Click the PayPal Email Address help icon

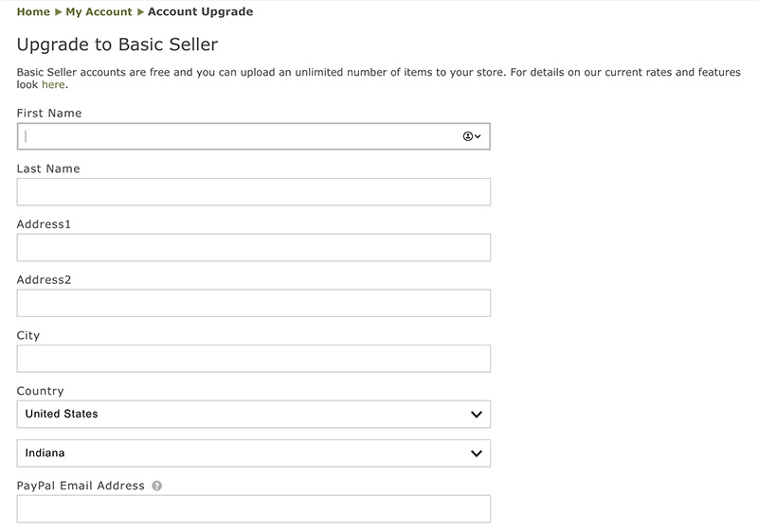click(x=157, y=486)
